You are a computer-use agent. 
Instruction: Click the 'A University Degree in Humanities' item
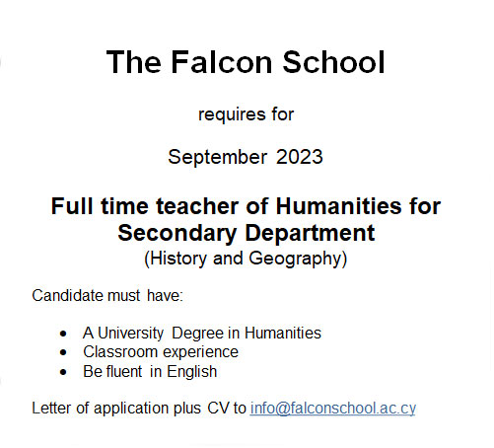click(x=202, y=333)
